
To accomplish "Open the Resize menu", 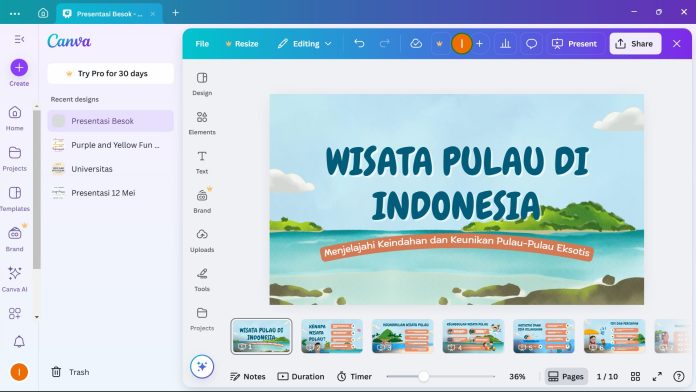I will tap(242, 44).
